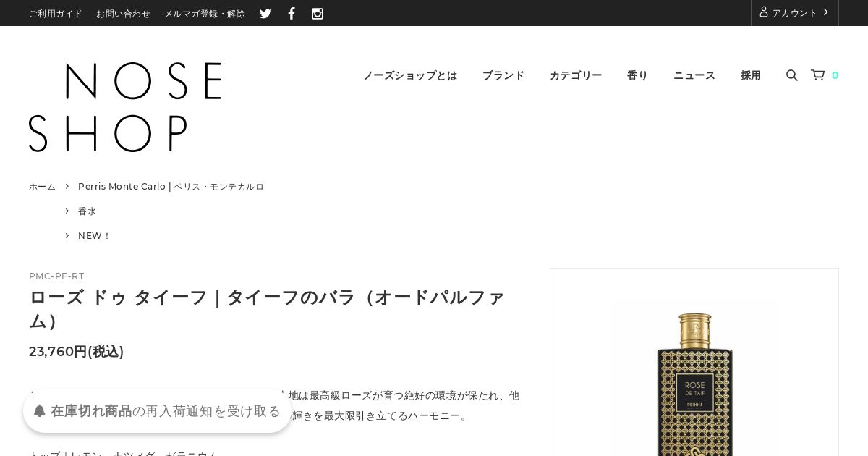
Task: Open the Facebook social link
Action: [x=292, y=14]
